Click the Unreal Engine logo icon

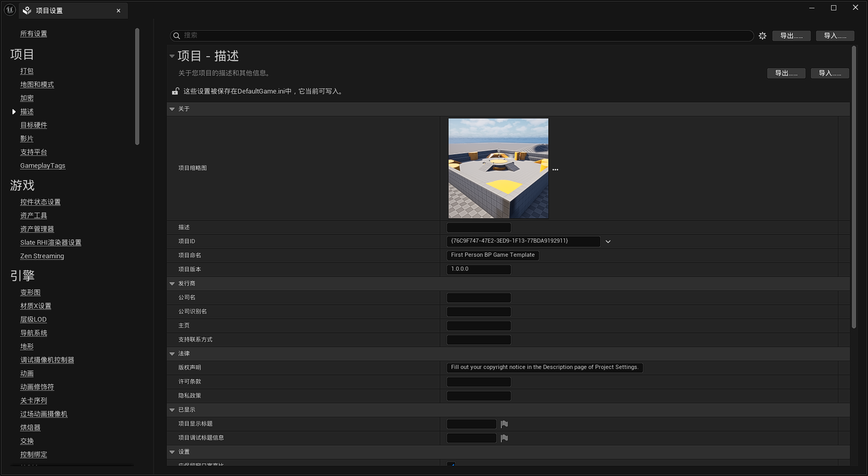[x=10, y=10]
